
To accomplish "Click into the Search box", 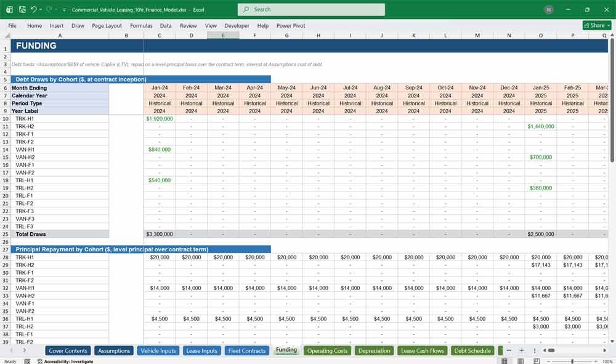I will [311, 9].
